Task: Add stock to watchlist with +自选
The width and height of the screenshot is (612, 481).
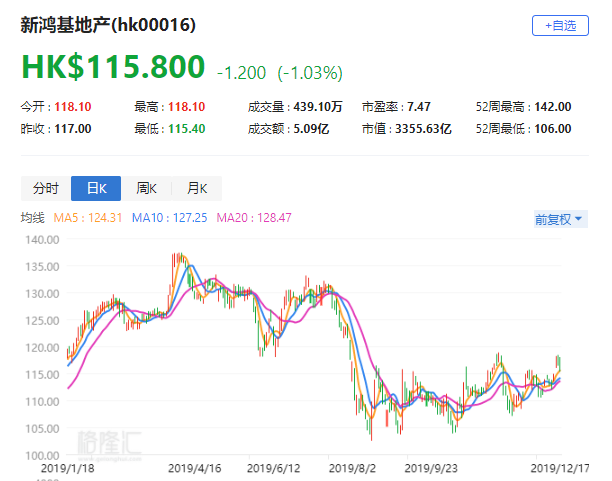Action: click(x=560, y=26)
